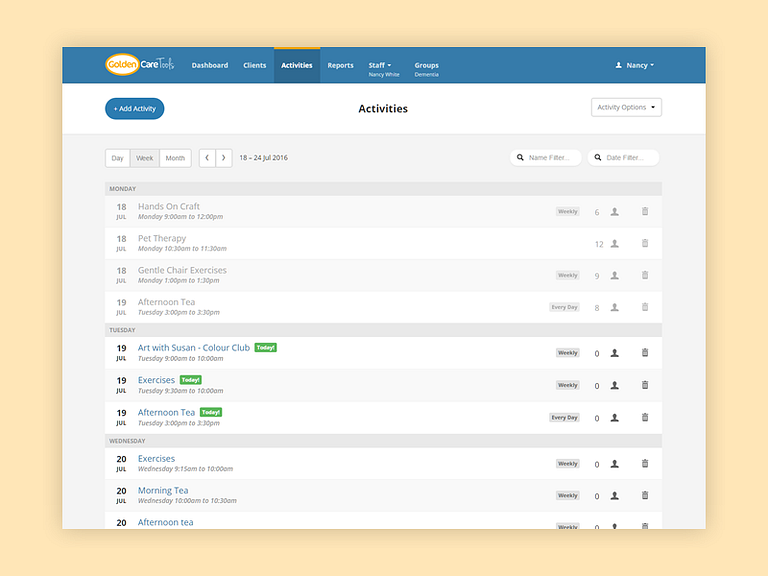Go to the previous week
Viewport: 768px width, 576px height.
[207, 158]
